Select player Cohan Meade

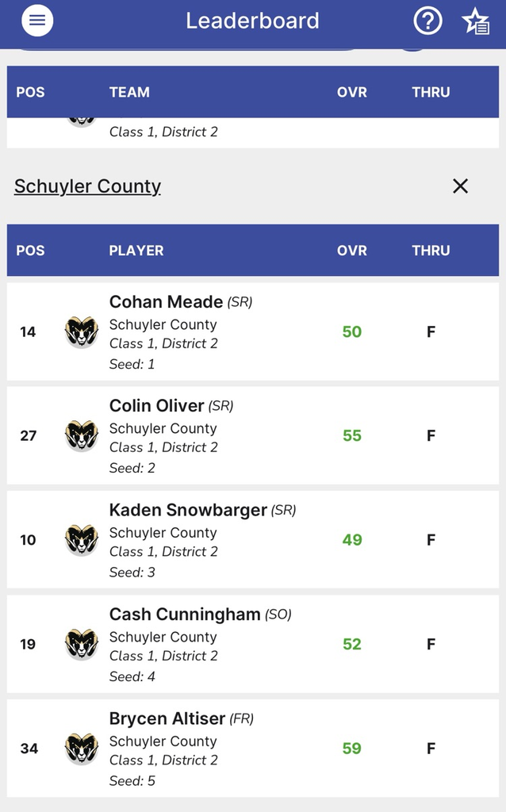pyautogui.click(x=166, y=302)
